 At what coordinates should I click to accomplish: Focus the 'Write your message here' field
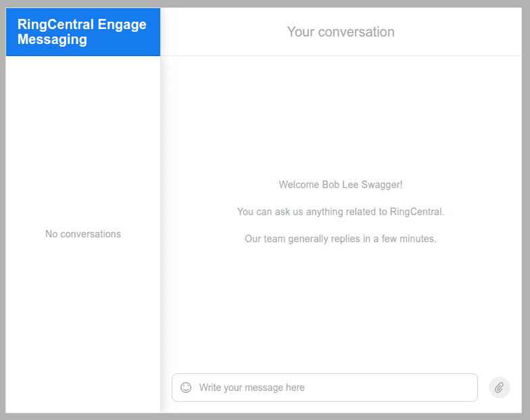pyautogui.click(x=331, y=388)
